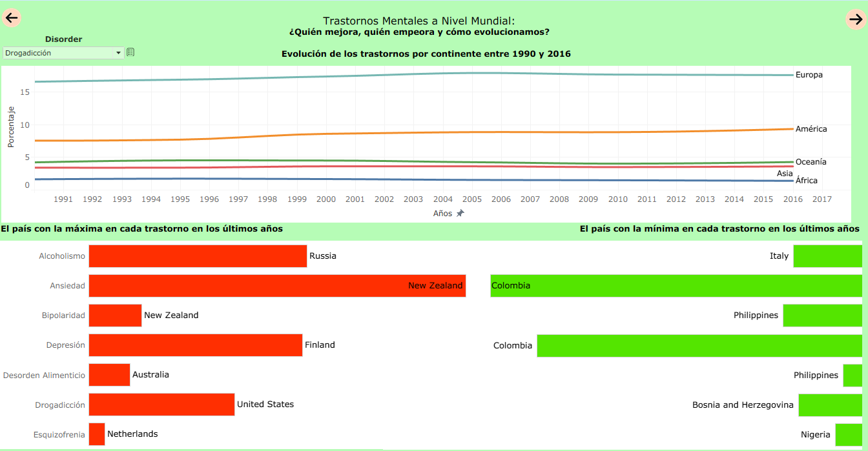Screen dimensions: 868x451
Task: Click the pin icon next to Años
Action: coord(460,213)
